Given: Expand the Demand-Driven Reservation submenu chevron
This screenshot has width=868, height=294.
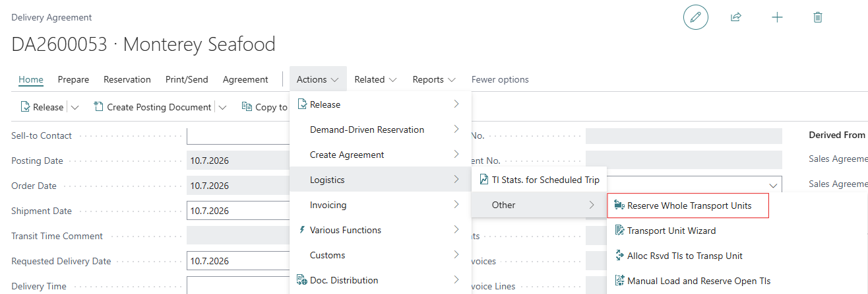Looking at the screenshot, I should click(456, 129).
